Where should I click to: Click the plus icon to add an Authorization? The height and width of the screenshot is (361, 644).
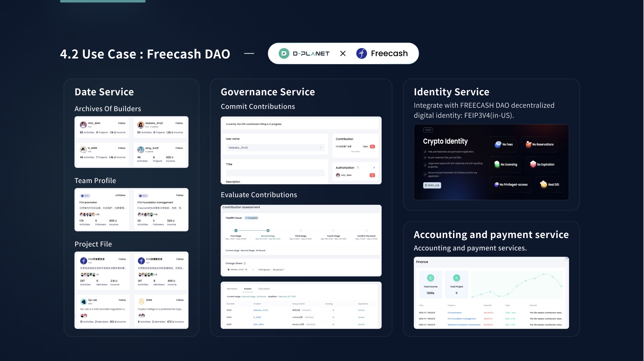[x=374, y=168]
